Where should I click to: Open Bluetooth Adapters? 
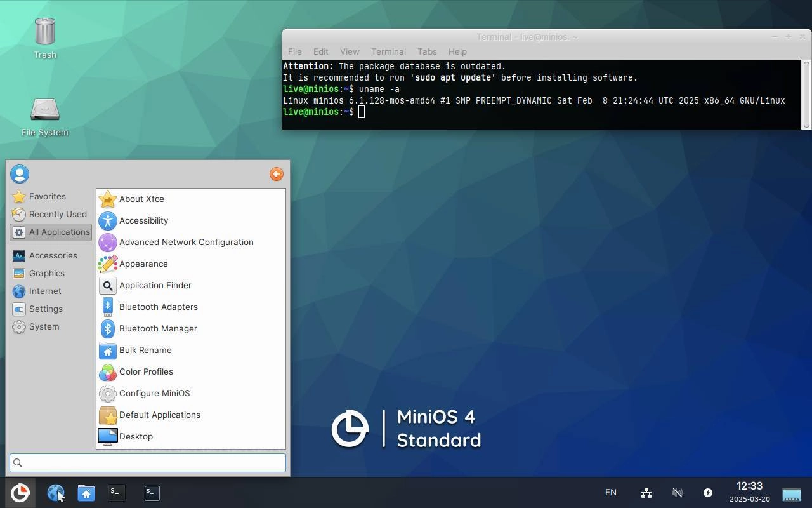tap(191, 307)
